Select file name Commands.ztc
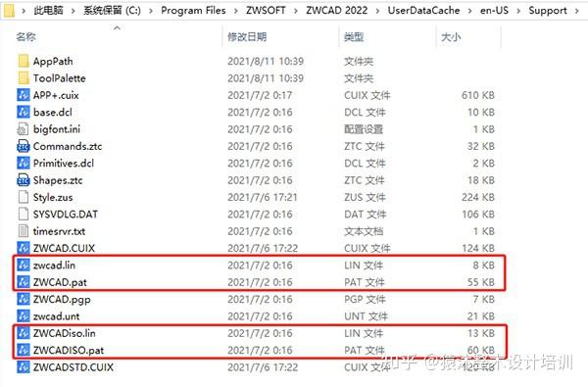Viewport: 588px width, 387px height. pyautogui.click(x=68, y=146)
